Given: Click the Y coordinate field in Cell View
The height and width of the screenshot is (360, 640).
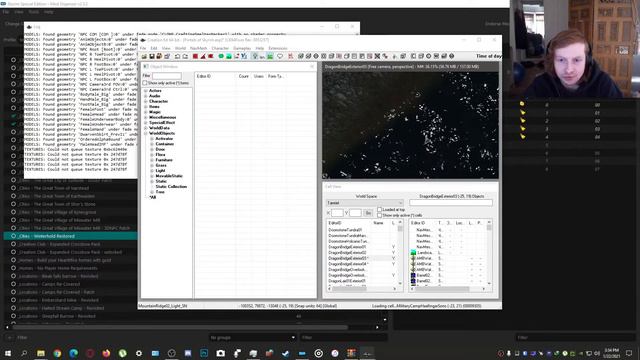Looking at the screenshot, I should tap(355, 213).
